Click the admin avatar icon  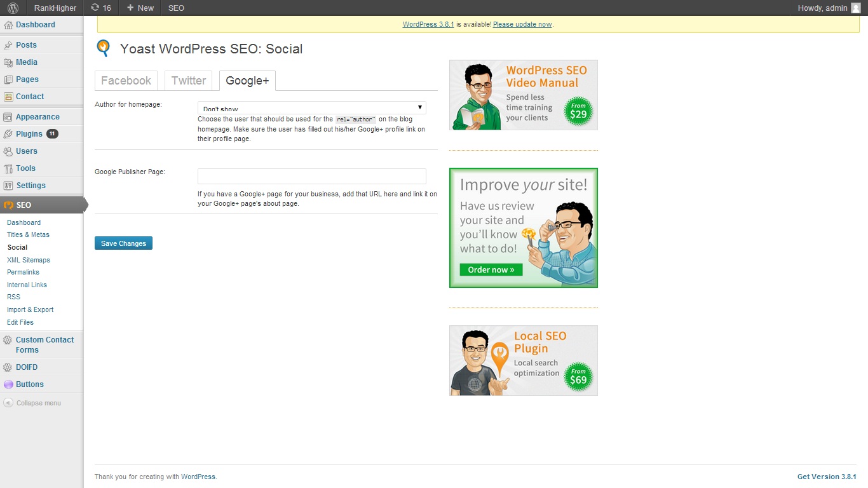pyautogui.click(x=855, y=8)
